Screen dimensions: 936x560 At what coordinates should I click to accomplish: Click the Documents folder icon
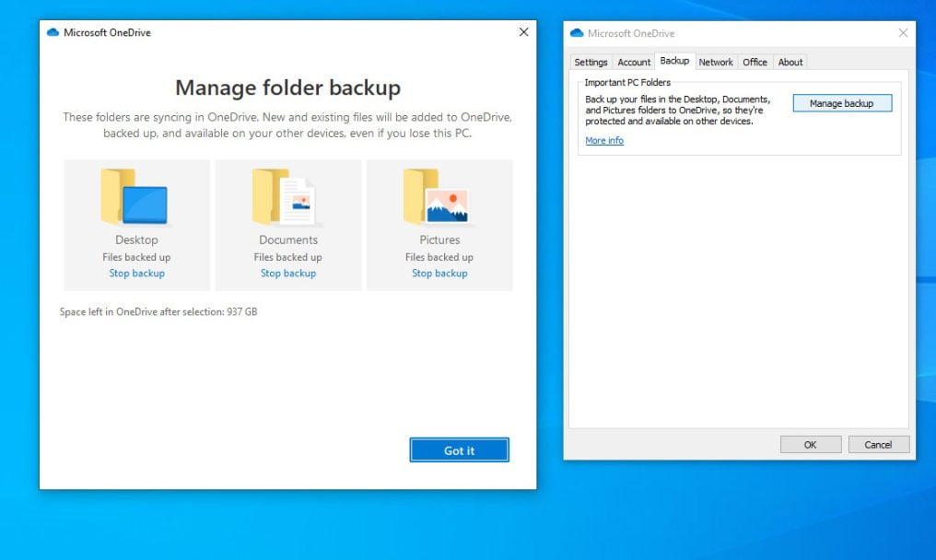287,197
